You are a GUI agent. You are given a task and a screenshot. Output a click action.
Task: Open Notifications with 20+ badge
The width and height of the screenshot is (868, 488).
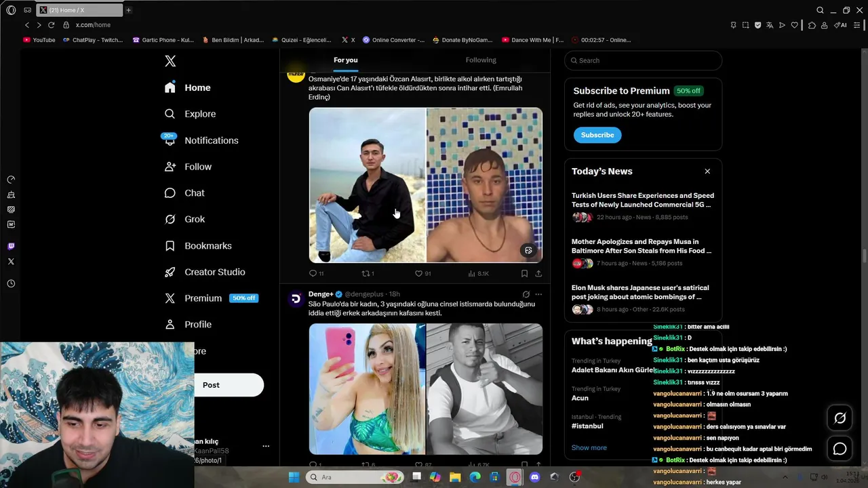click(x=201, y=140)
